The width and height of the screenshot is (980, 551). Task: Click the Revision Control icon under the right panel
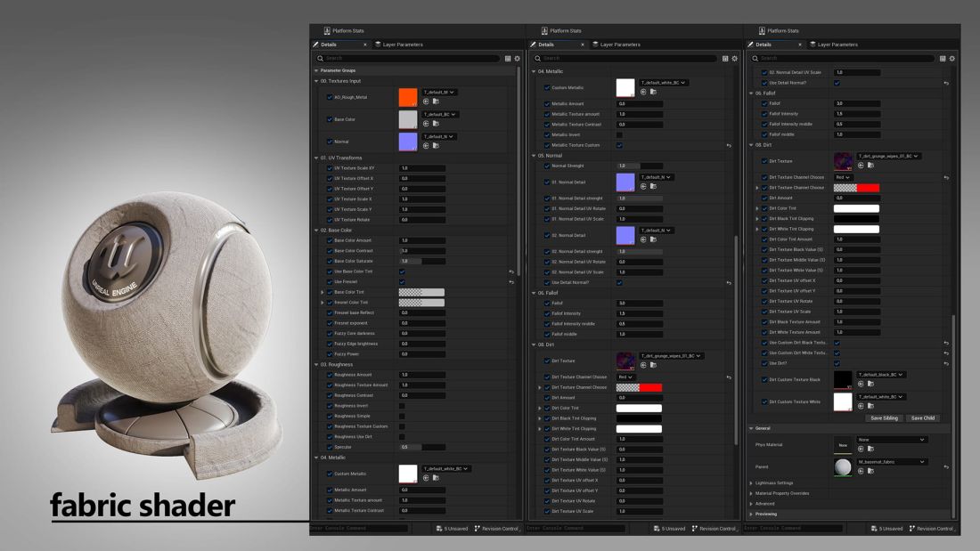tap(912, 529)
